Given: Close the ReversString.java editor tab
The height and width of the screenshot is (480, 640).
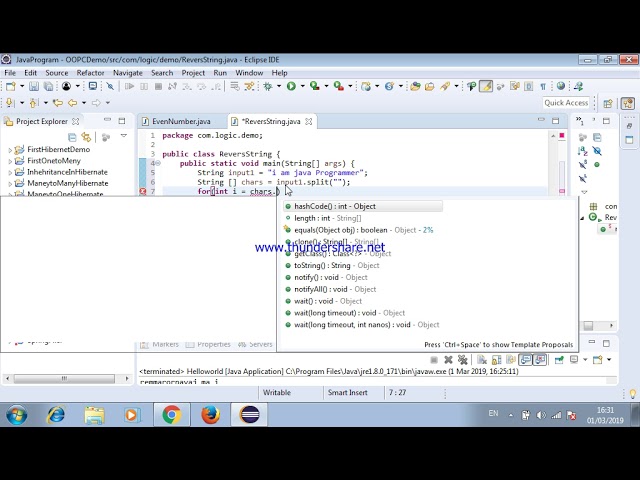Looking at the screenshot, I should click(309, 122).
